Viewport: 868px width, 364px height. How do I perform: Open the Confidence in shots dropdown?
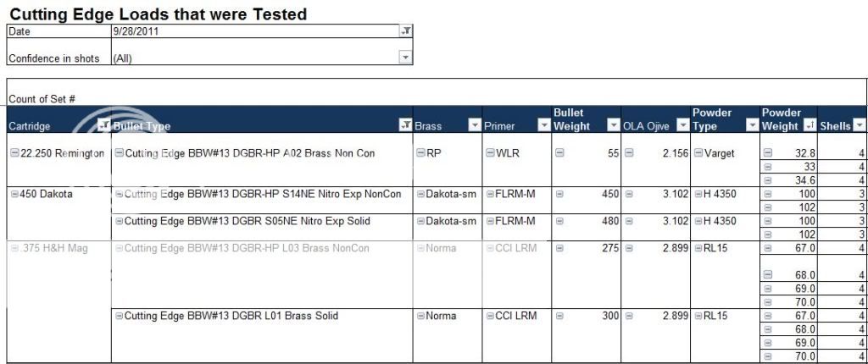405,58
